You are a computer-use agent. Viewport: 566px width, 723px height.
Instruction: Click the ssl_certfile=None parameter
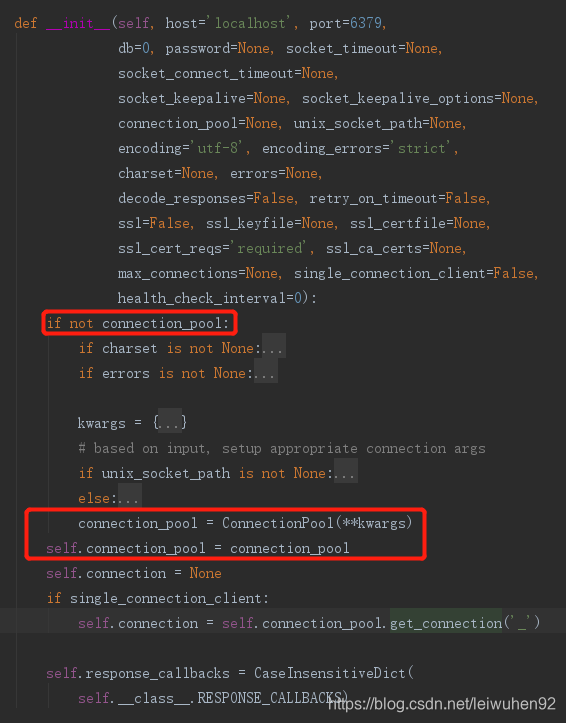(418, 223)
